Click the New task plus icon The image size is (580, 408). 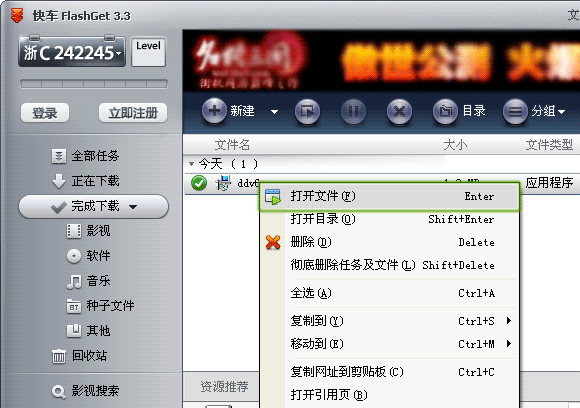click(214, 111)
